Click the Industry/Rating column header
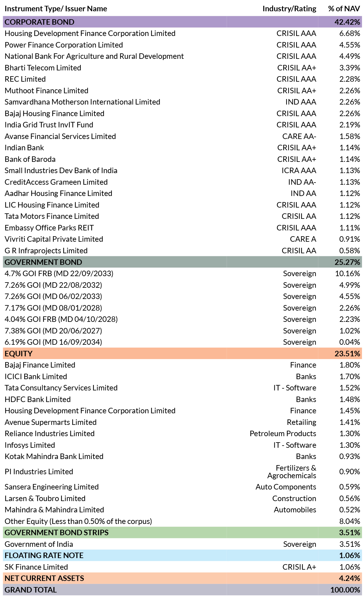The height and width of the screenshot is (598, 364). point(289,9)
